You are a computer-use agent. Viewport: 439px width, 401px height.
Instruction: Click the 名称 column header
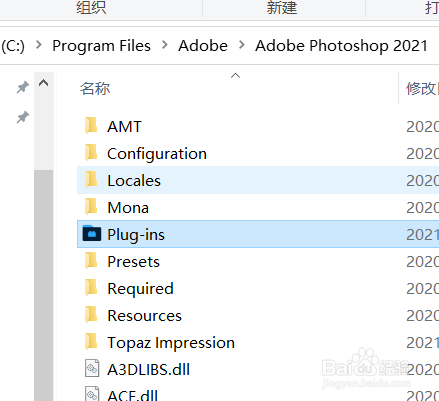[95, 89]
